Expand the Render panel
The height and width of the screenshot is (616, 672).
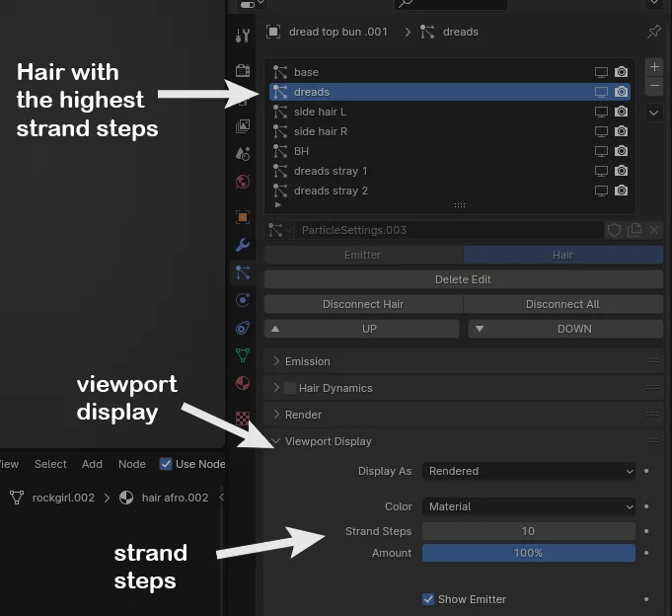click(276, 415)
